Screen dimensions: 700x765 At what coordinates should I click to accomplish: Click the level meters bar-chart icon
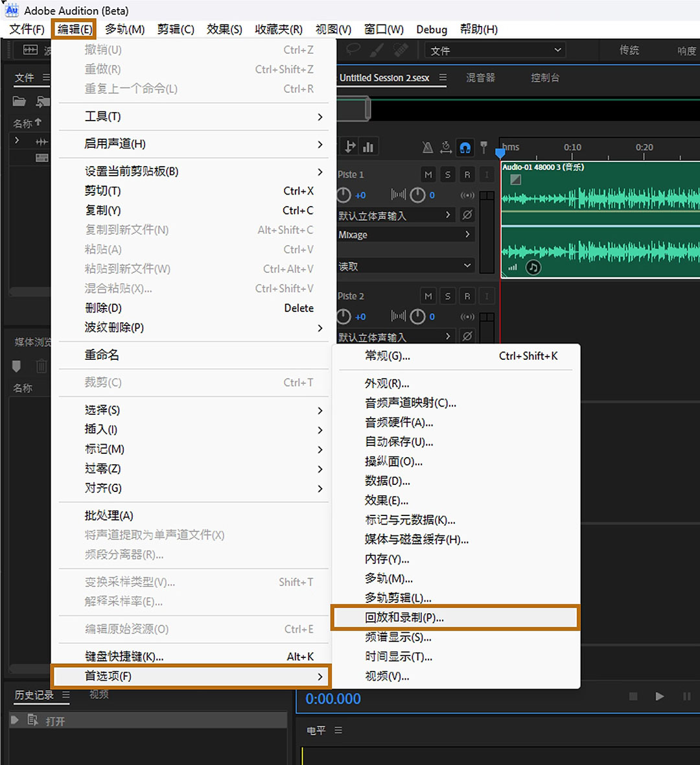[368, 147]
